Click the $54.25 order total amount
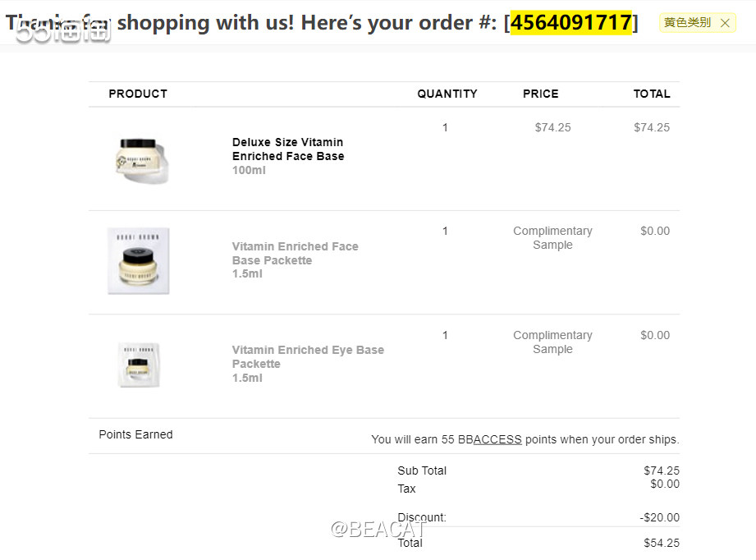Image resolution: width=756 pixels, height=560 pixels. pyautogui.click(x=662, y=543)
